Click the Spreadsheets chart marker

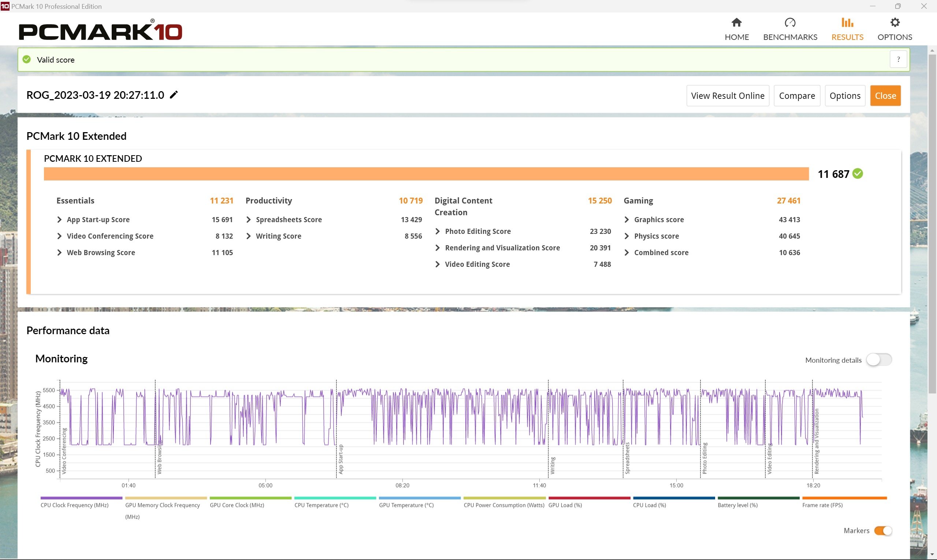[x=628, y=458]
